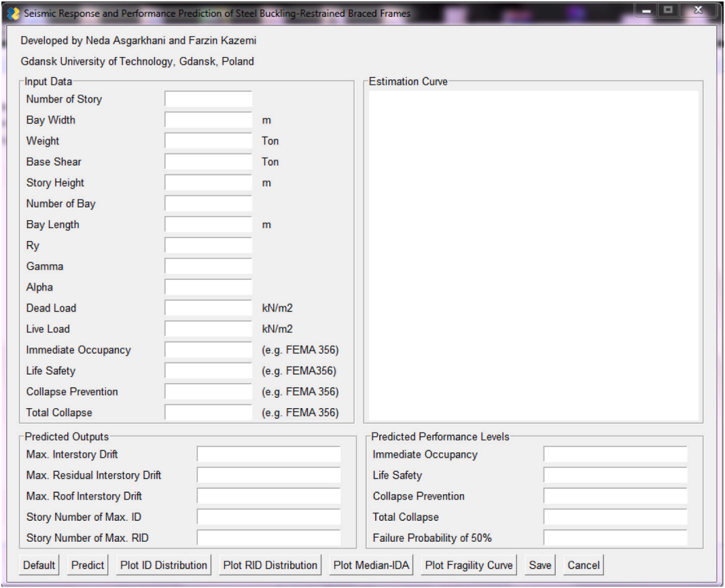Select Life Safety predicted performance field
This screenshot has height=588, width=725.
coord(616,475)
